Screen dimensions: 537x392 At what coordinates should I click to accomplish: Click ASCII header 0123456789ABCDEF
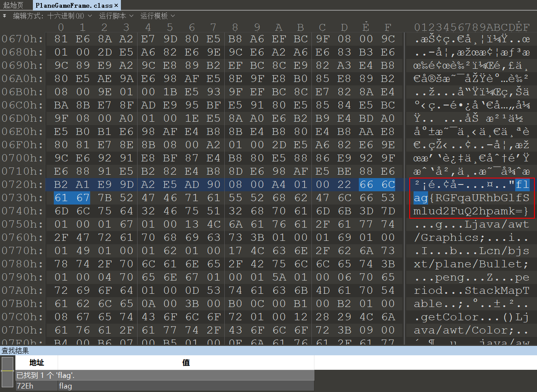[x=472, y=27]
